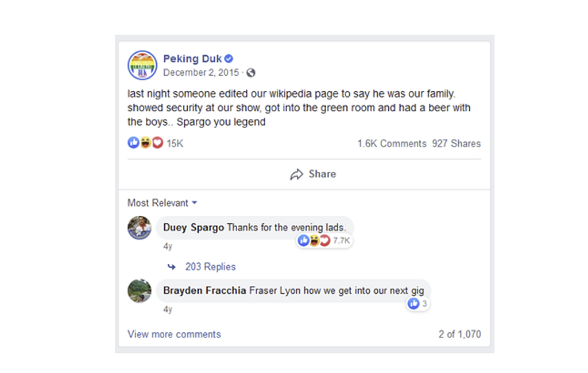Click the post's like reaction icon
Screen dimensions: 588x373
pyautogui.click(x=133, y=143)
